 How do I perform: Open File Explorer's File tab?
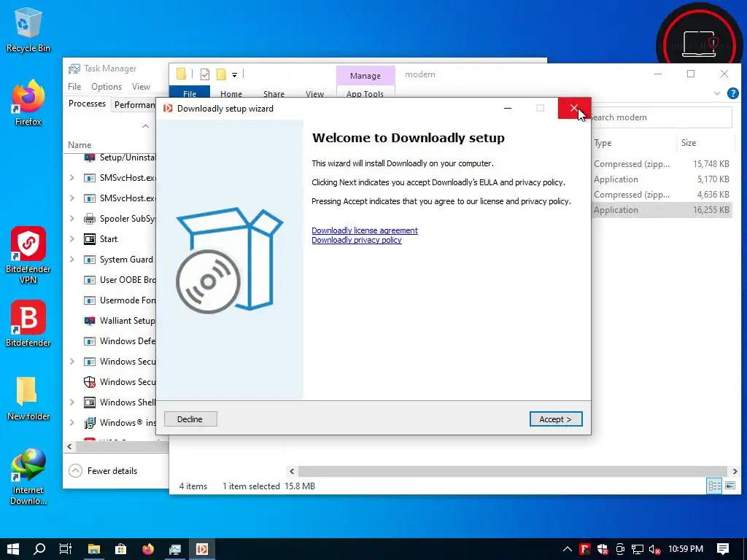[x=190, y=93]
